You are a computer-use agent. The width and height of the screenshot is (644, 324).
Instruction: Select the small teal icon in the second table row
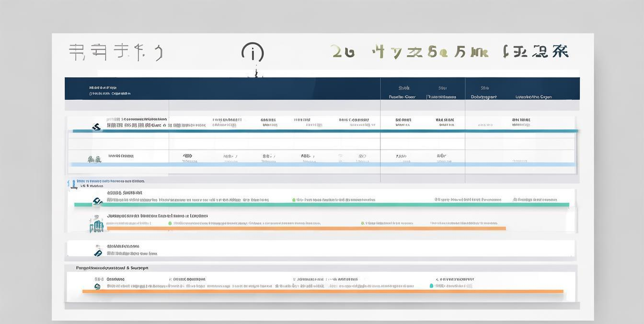[94, 159]
